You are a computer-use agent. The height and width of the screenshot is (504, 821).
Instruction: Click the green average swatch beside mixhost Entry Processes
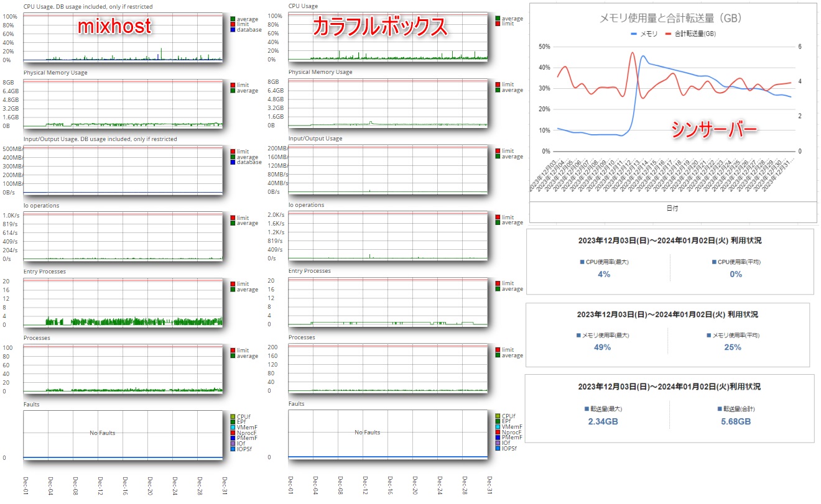click(x=233, y=290)
